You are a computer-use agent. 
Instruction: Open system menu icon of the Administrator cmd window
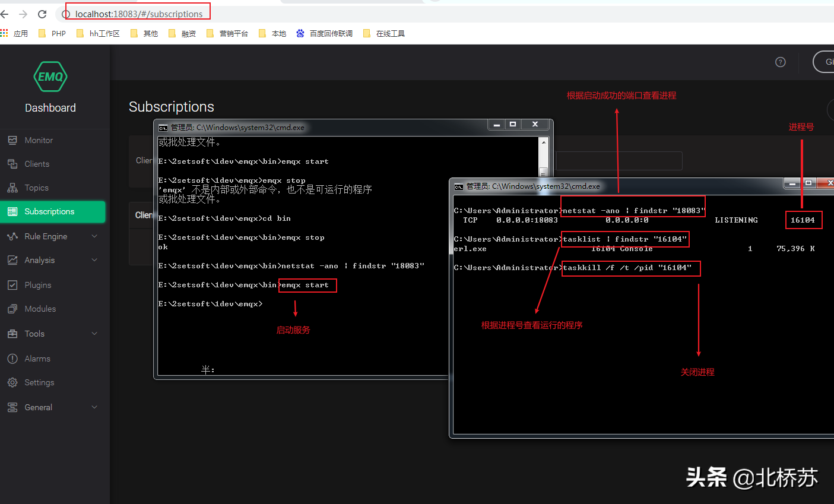tap(458, 186)
